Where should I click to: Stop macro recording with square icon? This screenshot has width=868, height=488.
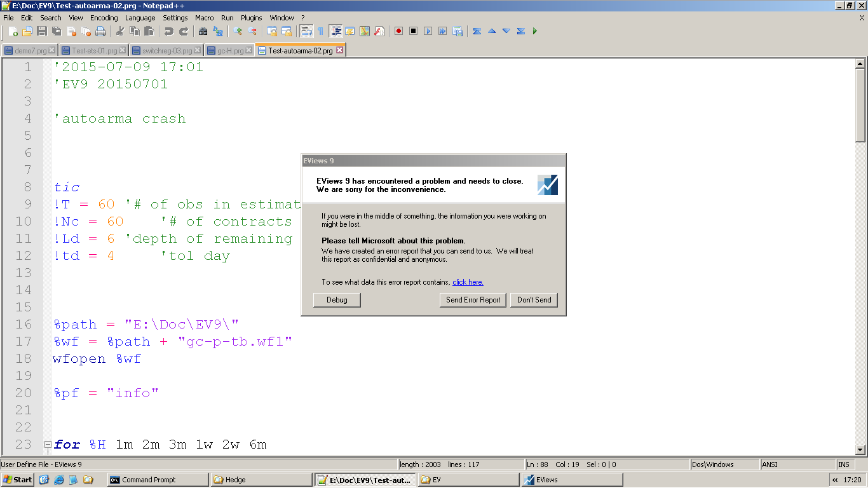pos(414,31)
